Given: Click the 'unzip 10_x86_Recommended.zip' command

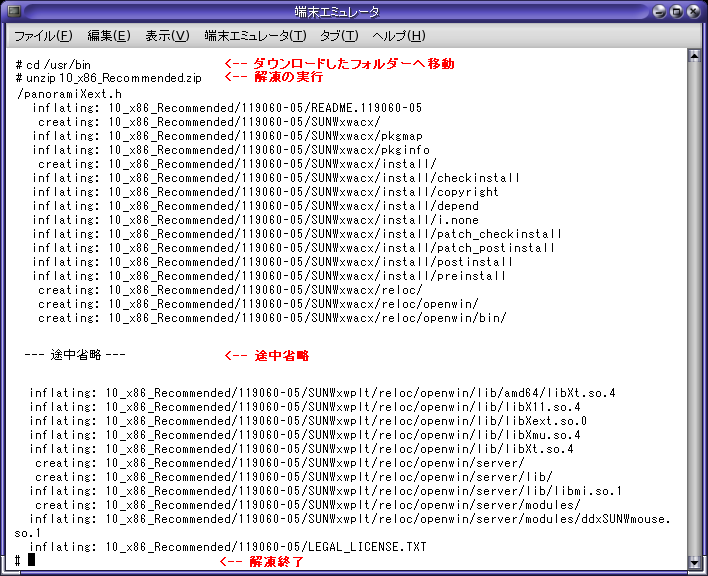Looking at the screenshot, I should (x=114, y=78).
